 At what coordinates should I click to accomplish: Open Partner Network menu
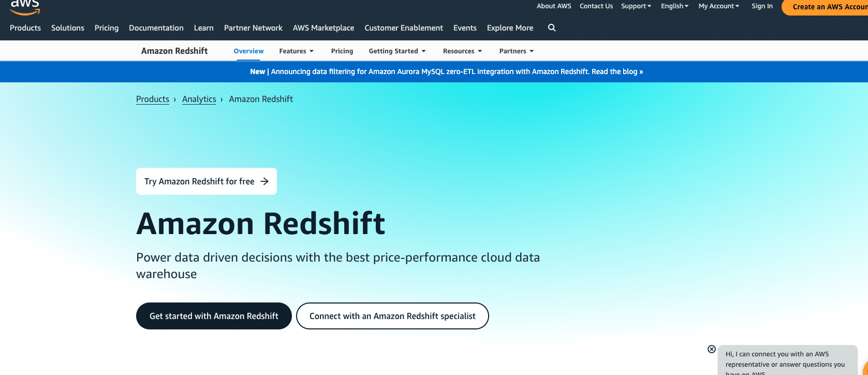click(x=253, y=28)
